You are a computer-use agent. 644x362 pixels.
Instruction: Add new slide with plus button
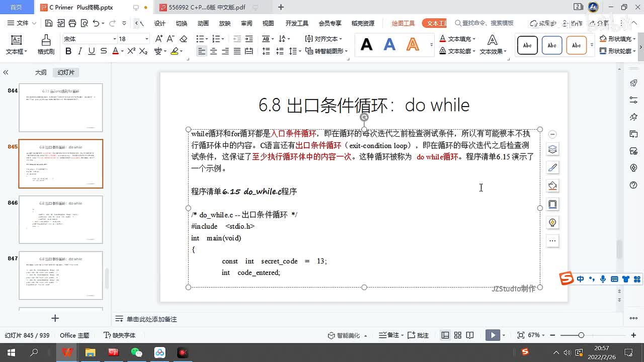(x=55, y=318)
